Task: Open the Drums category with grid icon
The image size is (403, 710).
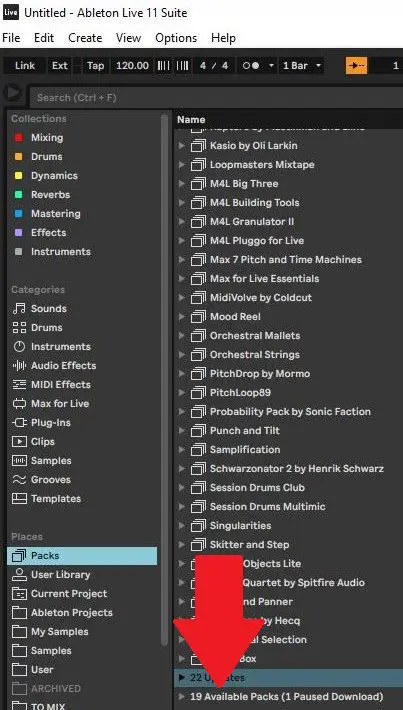Action: [38, 327]
